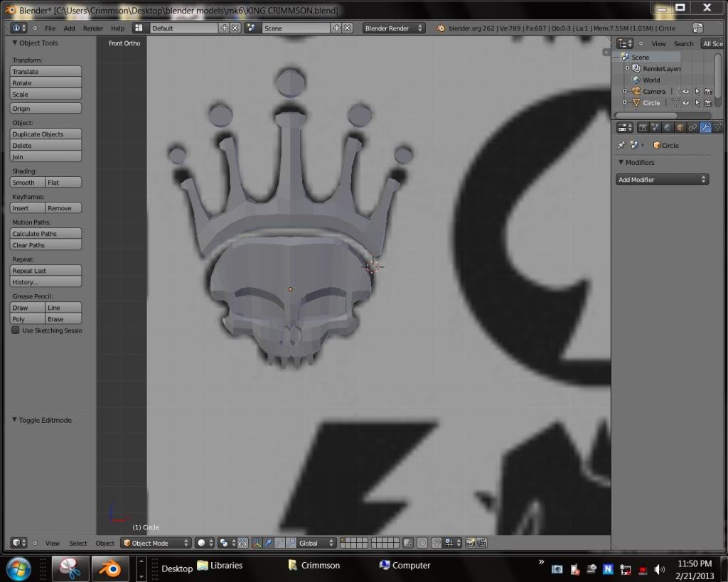Launch Blender from the Windows taskbar
This screenshot has width=728, height=582.
pos(110,568)
